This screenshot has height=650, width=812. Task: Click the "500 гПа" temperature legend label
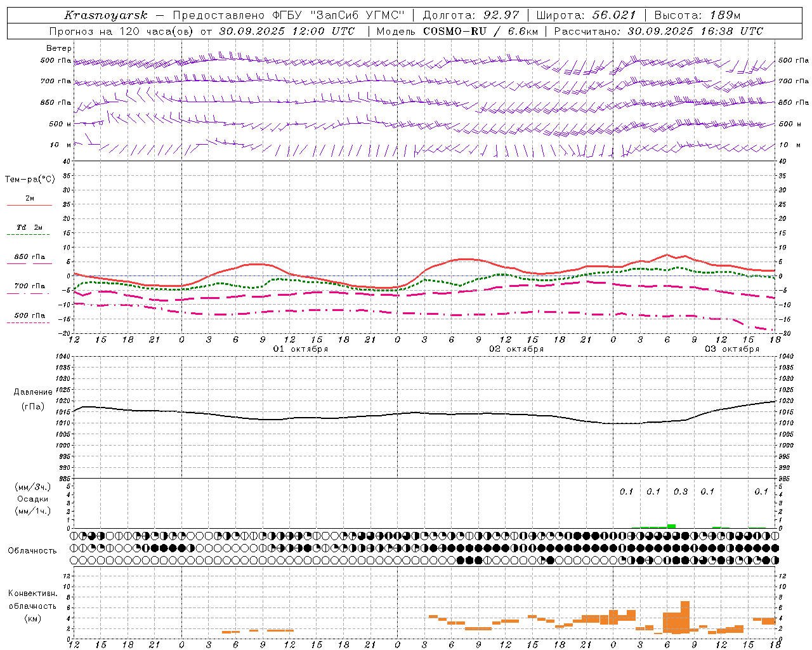tap(30, 315)
